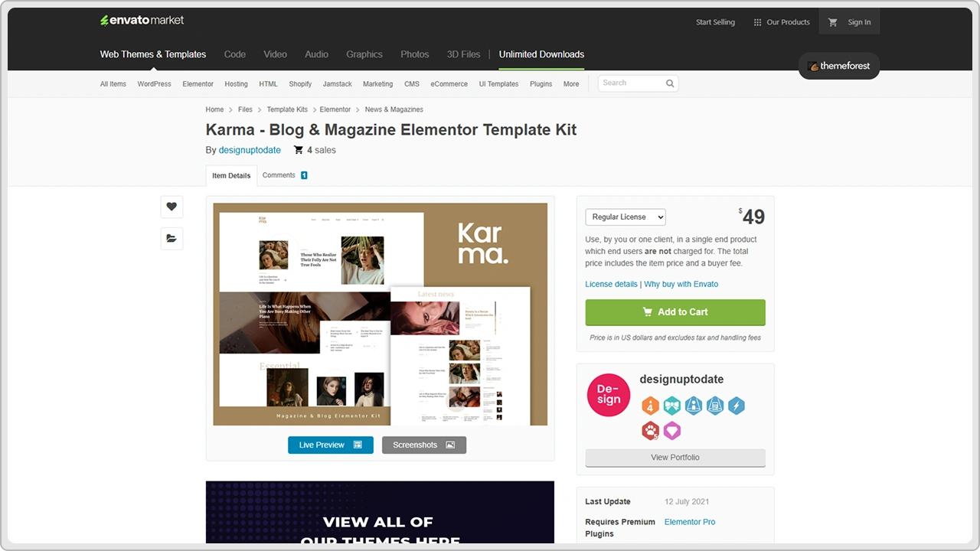980x551 pixels.
Task: Click the Our Products grid icon
Action: (x=757, y=22)
